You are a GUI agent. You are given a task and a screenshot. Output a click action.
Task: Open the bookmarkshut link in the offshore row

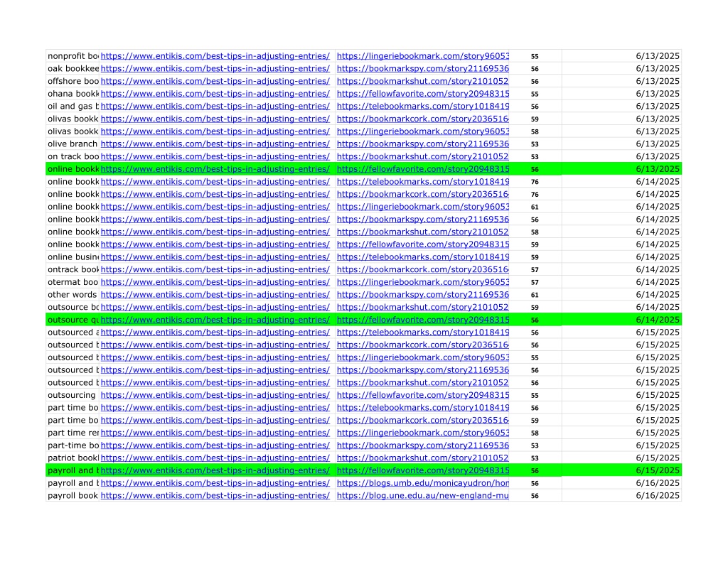(422, 81)
